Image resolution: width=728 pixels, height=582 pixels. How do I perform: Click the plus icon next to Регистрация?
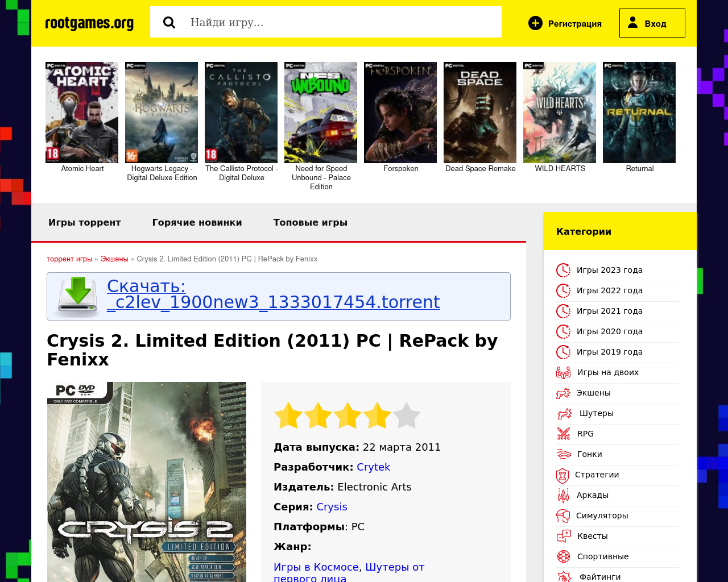point(535,23)
